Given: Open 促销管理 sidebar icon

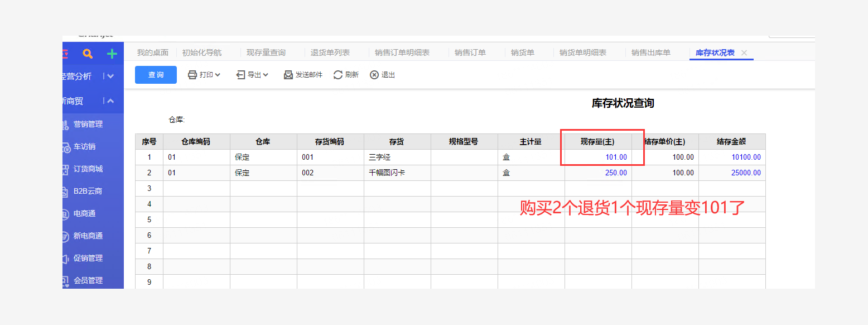Looking at the screenshot, I should [66, 259].
